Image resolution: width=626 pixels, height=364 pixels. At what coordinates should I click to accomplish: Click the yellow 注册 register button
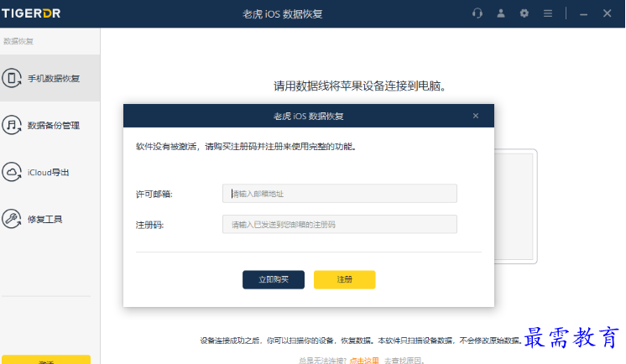tap(345, 279)
